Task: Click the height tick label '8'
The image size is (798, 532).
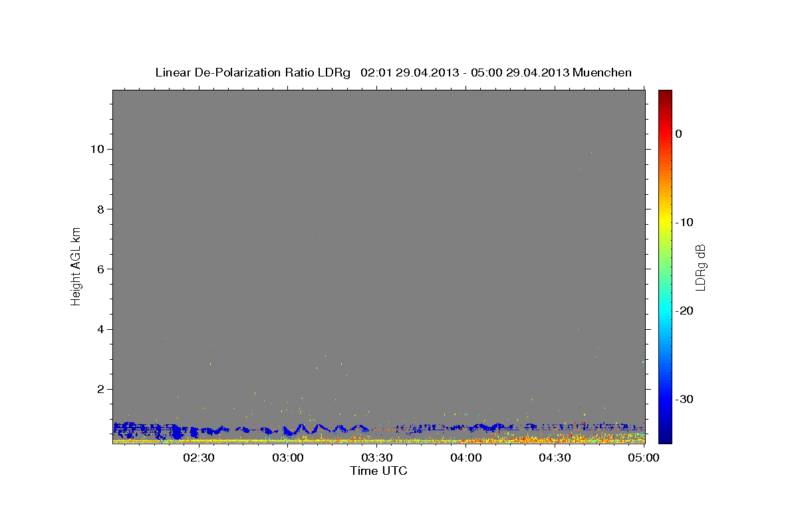Action: [101, 209]
